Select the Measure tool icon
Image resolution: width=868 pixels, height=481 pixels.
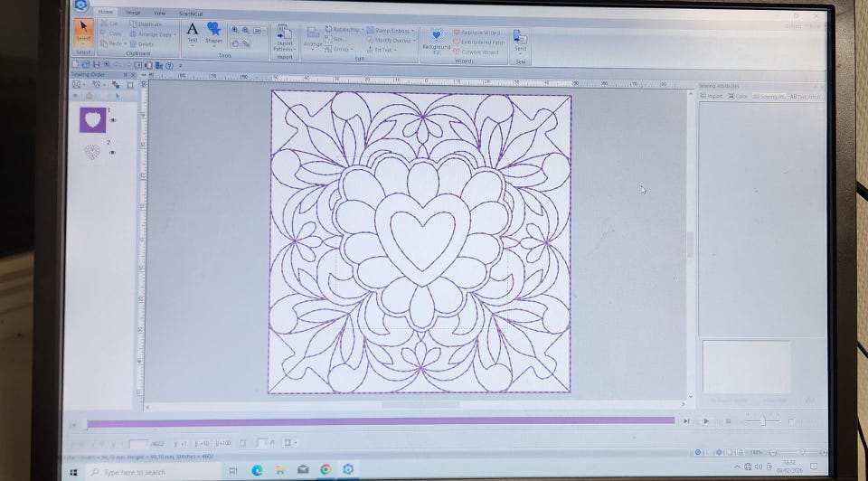[246, 43]
